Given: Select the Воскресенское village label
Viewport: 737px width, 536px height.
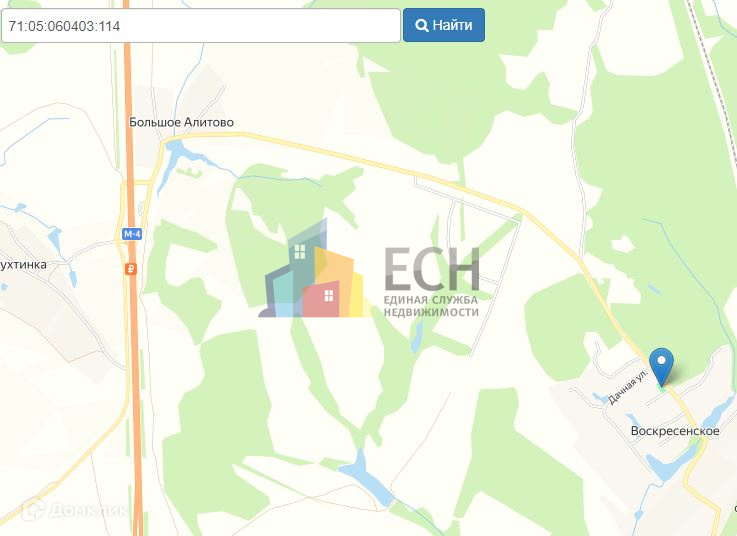Looking at the screenshot, I should [x=675, y=431].
